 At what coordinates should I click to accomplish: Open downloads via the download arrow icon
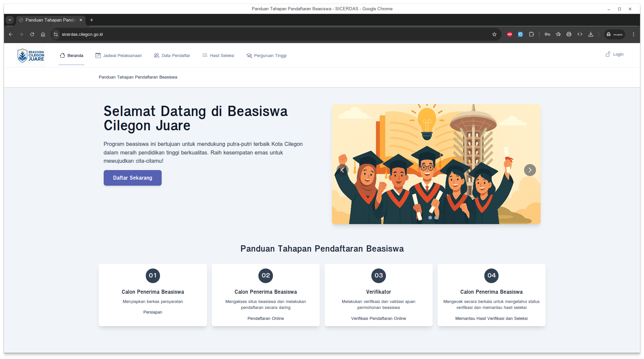(591, 34)
